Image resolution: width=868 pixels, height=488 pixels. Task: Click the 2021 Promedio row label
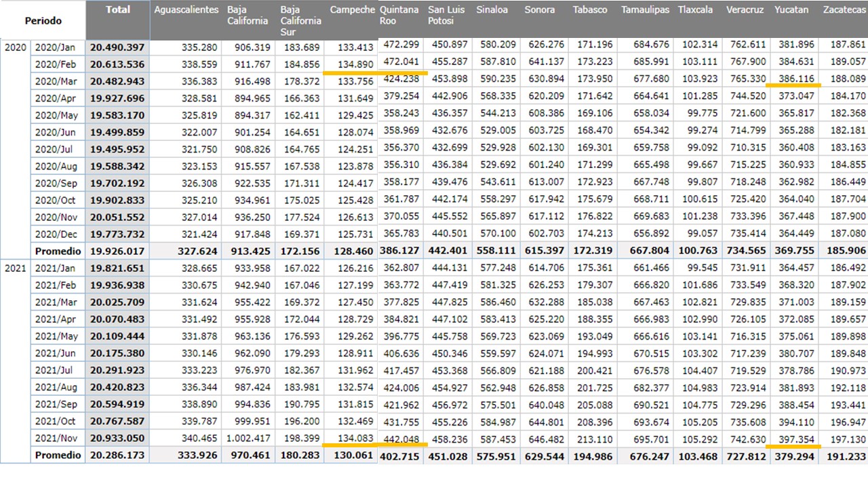(58, 455)
